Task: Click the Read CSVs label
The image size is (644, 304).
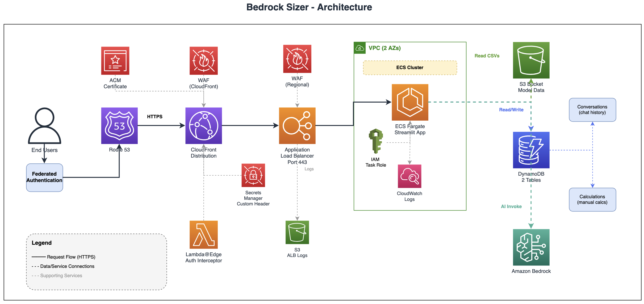Action: [487, 56]
